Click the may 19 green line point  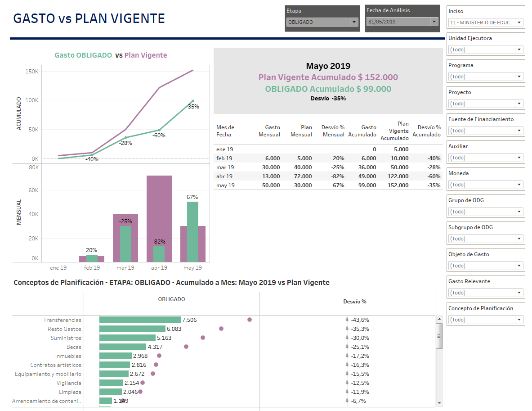(x=193, y=101)
